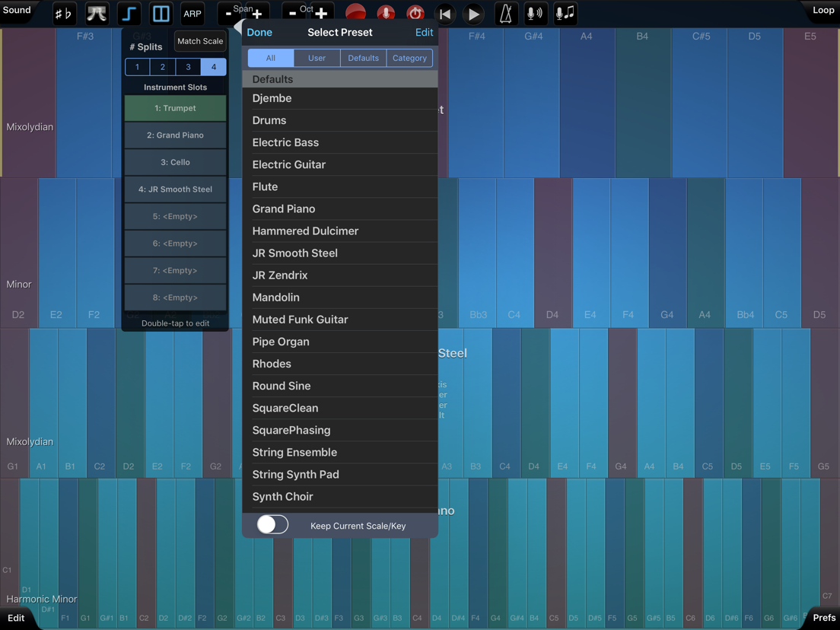Image resolution: width=840 pixels, height=630 pixels.
Task: Tap the microphone record icon
Action: [x=386, y=14]
